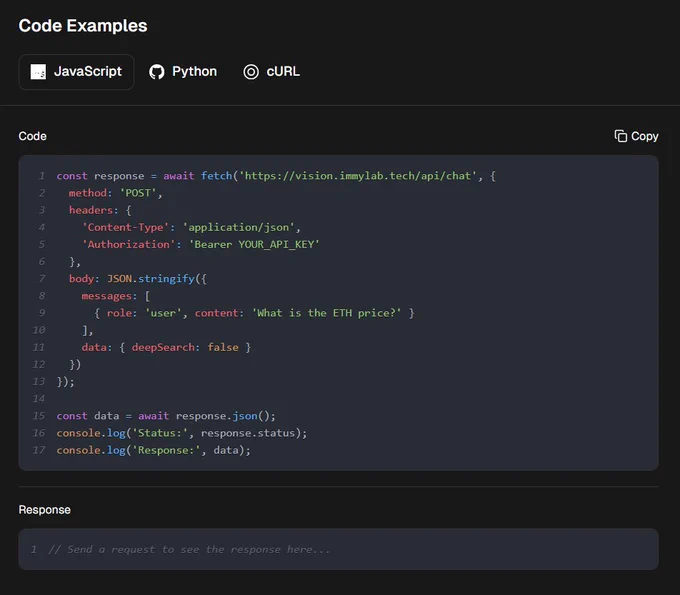680x595 pixels.
Task: Click the fetch URL string in line 1
Action: [358, 176]
